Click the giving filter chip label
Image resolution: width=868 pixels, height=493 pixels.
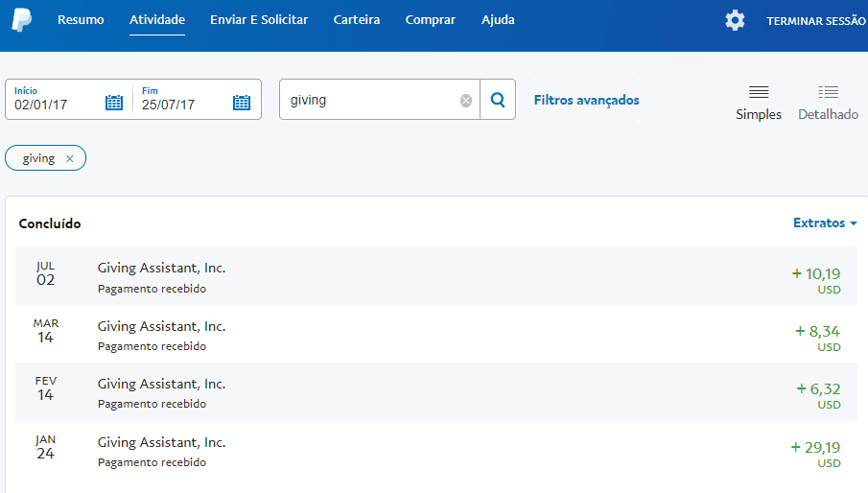38,159
